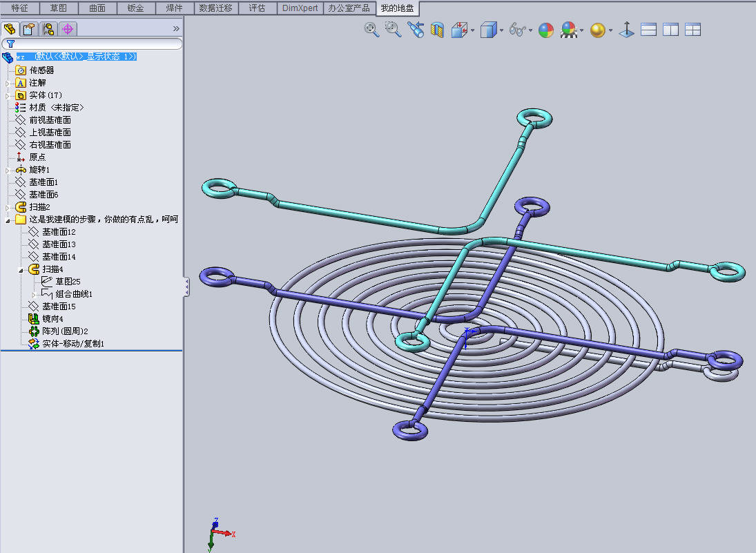Open the View Orientation dropdown
The width and height of the screenshot is (756, 553).
[461, 30]
